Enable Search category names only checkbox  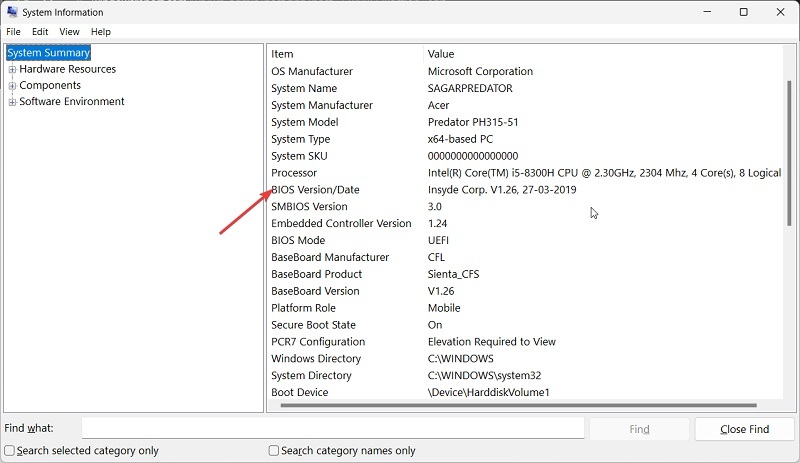click(274, 451)
